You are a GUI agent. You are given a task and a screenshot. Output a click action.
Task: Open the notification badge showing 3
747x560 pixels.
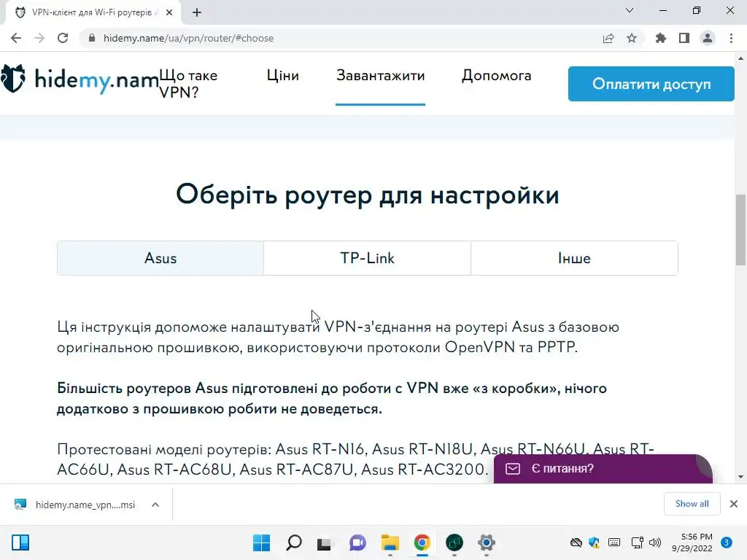(727, 542)
